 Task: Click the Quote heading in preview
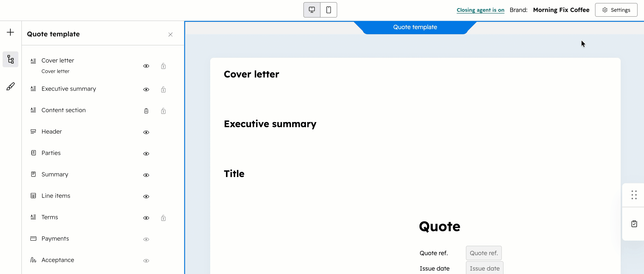coord(440,227)
